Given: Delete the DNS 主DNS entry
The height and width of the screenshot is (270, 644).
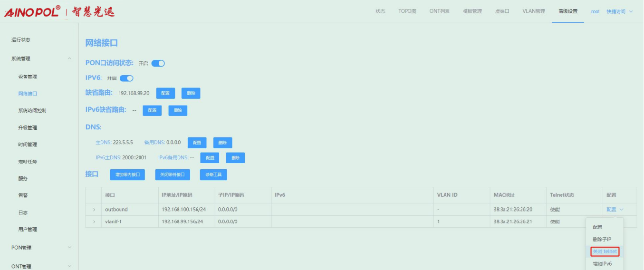Looking at the screenshot, I should 222,143.
